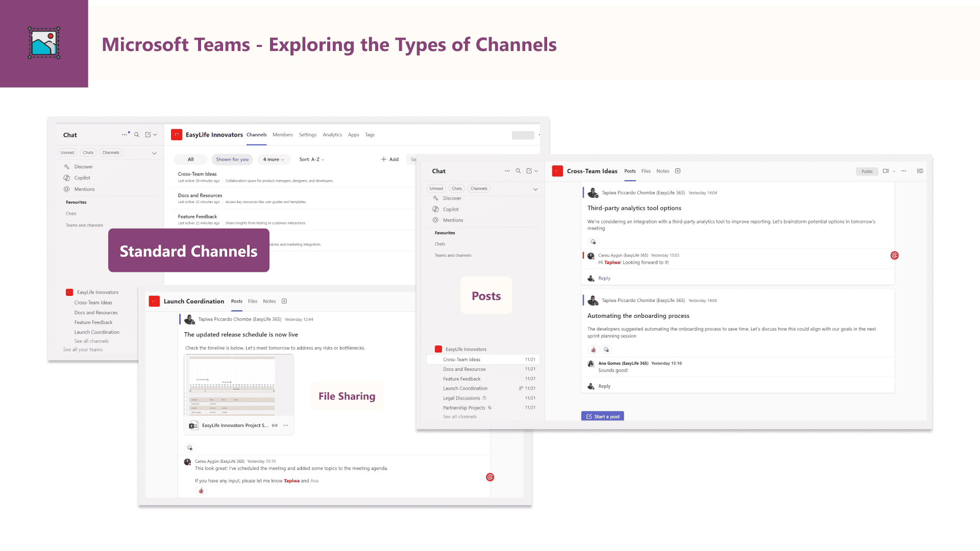Screen dimensions: 980x551
Task: Expand the '4 more' filters dropdown
Action: 274,160
